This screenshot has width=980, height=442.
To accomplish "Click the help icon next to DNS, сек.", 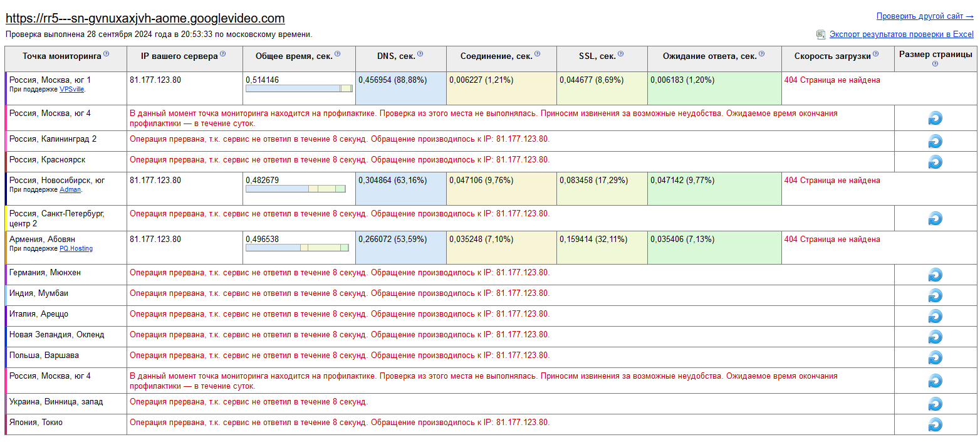I will point(420,54).
